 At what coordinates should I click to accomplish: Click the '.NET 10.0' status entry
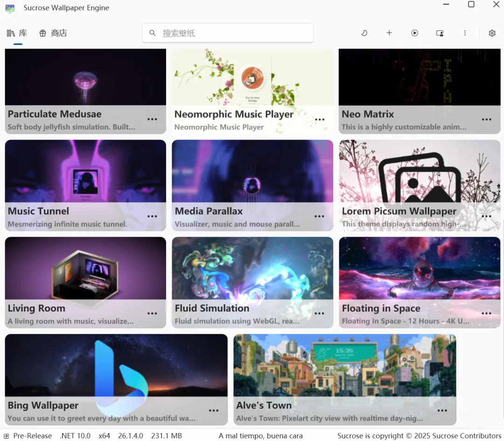tap(75, 436)
